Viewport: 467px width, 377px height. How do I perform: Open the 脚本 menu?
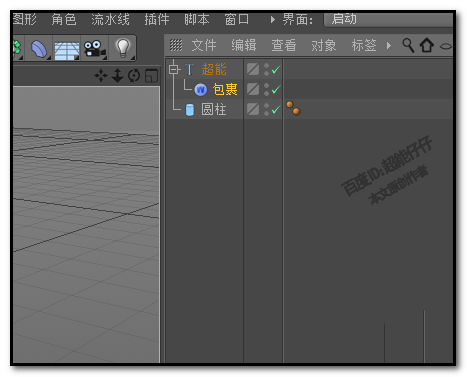pos(197,19)
